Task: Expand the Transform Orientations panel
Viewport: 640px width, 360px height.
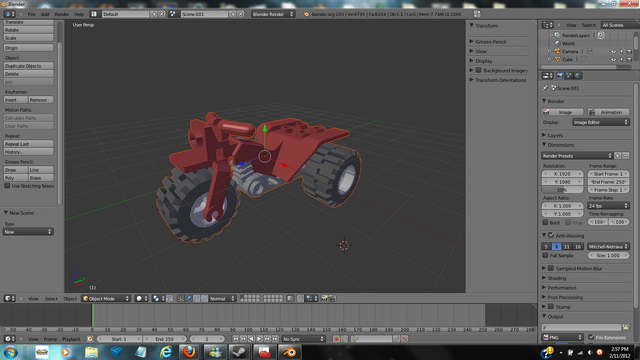Action: point(500,80)
